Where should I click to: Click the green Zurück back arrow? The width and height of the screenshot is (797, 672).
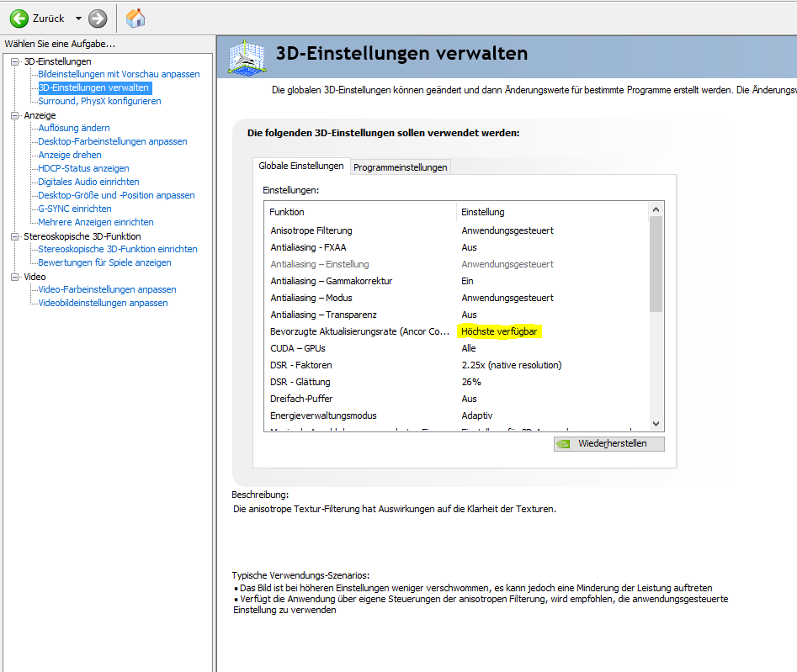click(19, 19)
